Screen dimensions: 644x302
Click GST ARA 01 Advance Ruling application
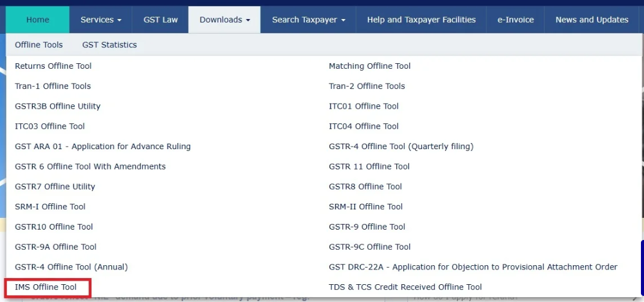click(x=102, y=147)
